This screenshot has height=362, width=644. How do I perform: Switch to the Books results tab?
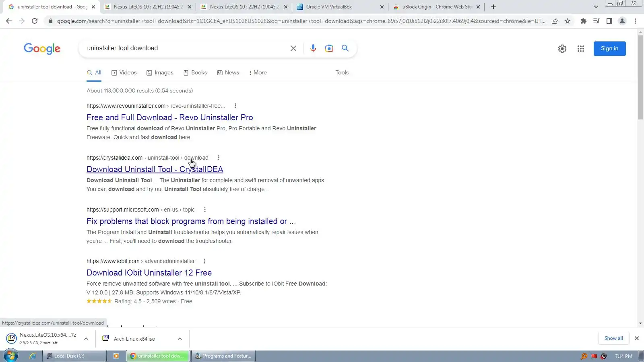click(195, 73)
